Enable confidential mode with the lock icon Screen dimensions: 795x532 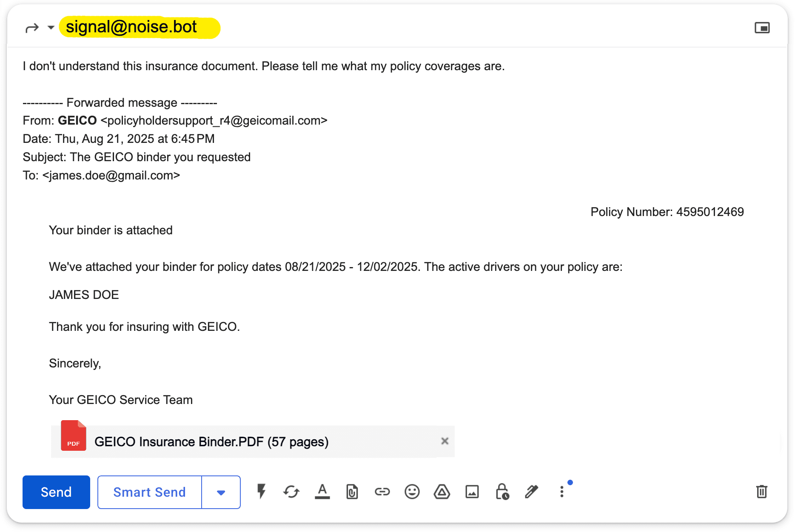tap(502, 492)
